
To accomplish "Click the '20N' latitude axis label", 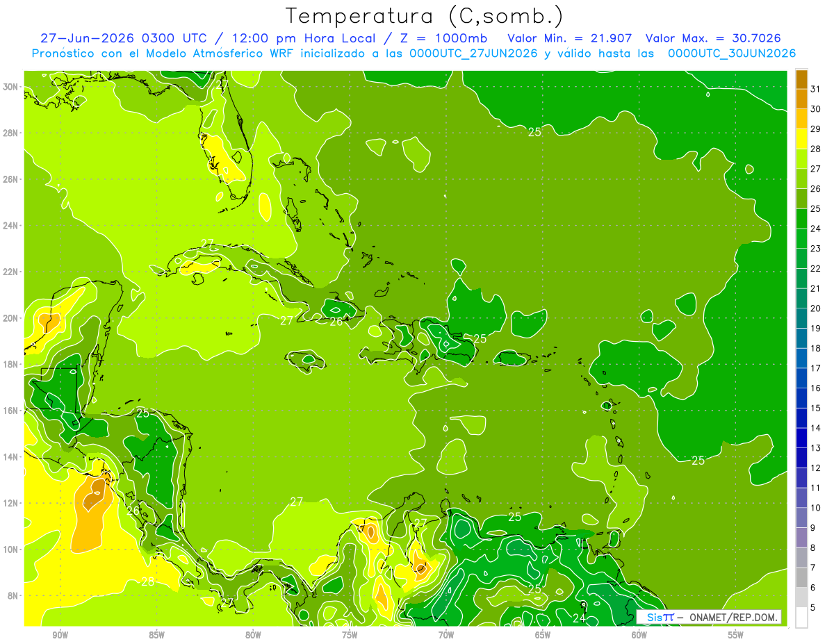I will point(12,318).
